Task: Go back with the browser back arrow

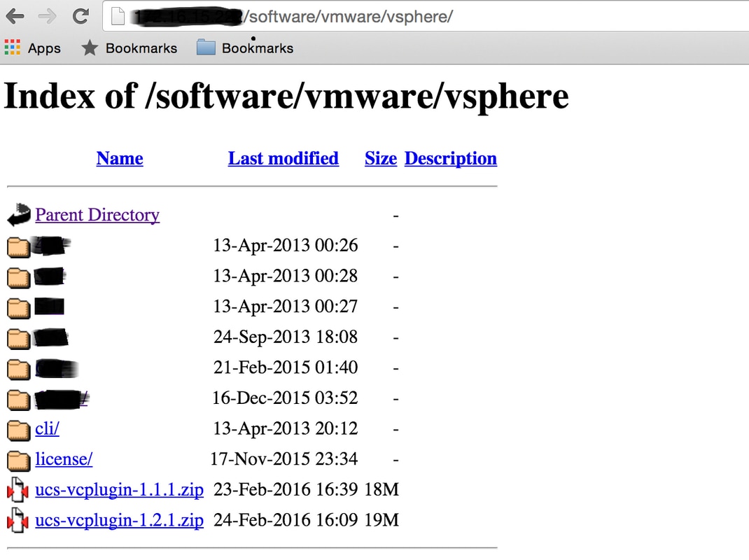Action: pos(15,17)
